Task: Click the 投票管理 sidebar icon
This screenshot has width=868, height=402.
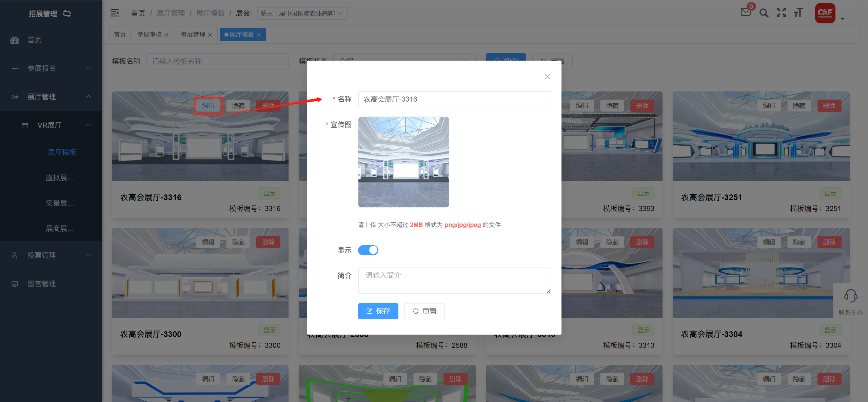Action: pos(15,255)
